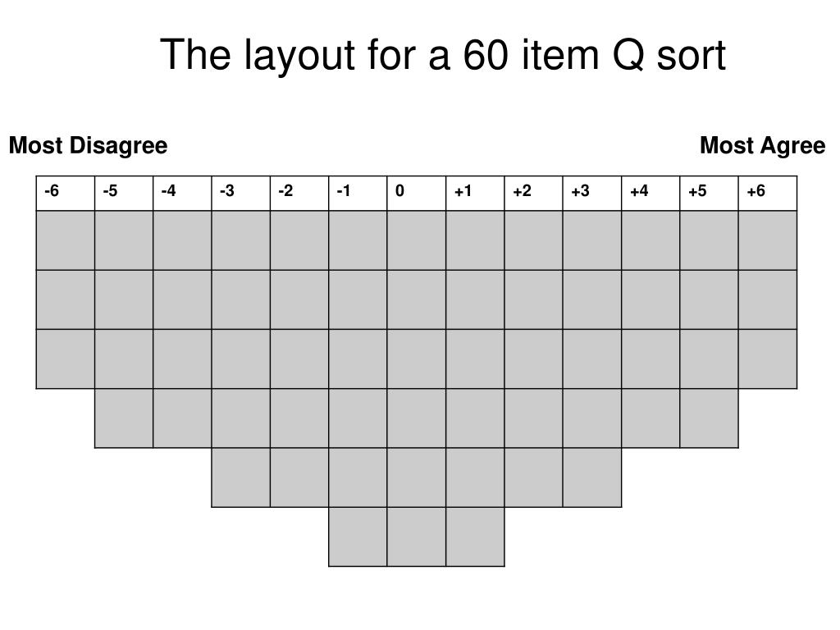Click the +4 column header cell
This screenshot has width=840, height=630.
coord(651,194)
